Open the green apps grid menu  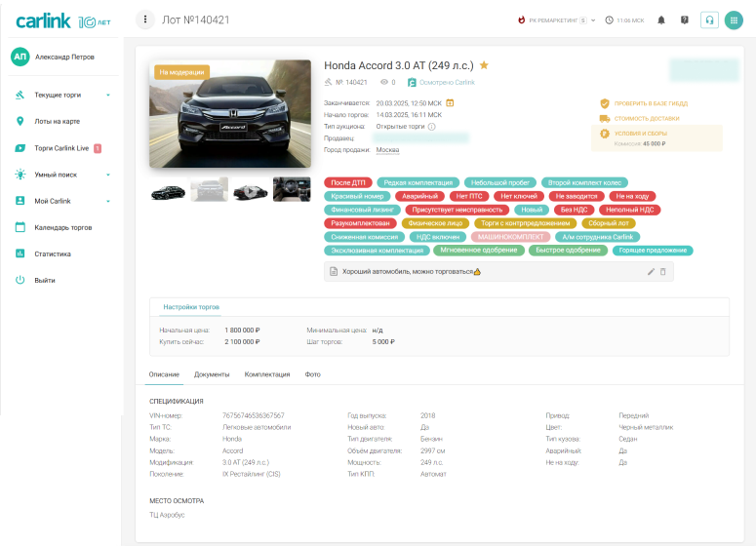click(x=734, y=19)
